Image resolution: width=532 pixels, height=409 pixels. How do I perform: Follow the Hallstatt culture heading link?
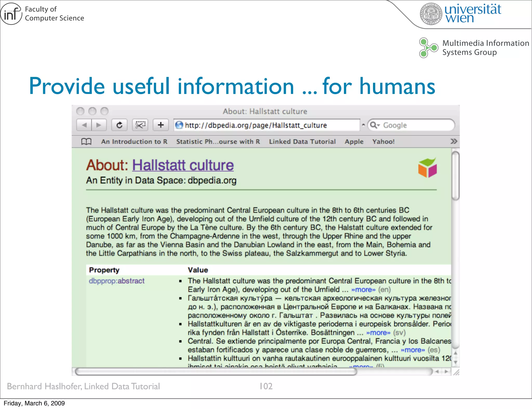[183, 165]
